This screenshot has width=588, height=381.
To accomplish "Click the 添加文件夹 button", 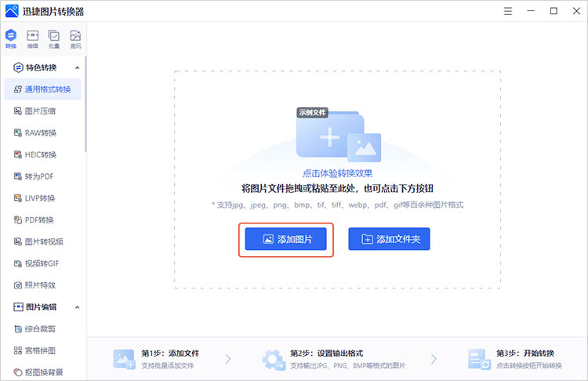I will coord(389,239).
